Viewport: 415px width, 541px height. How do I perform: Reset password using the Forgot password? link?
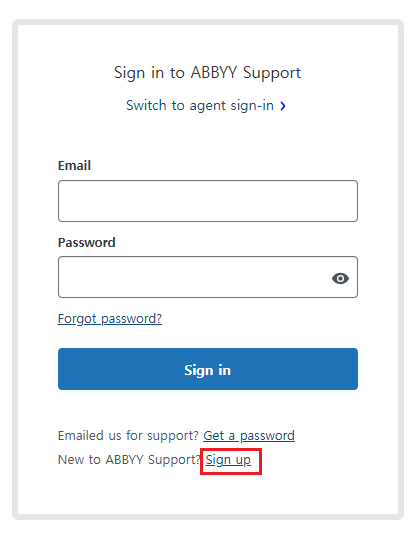point(110,319)
